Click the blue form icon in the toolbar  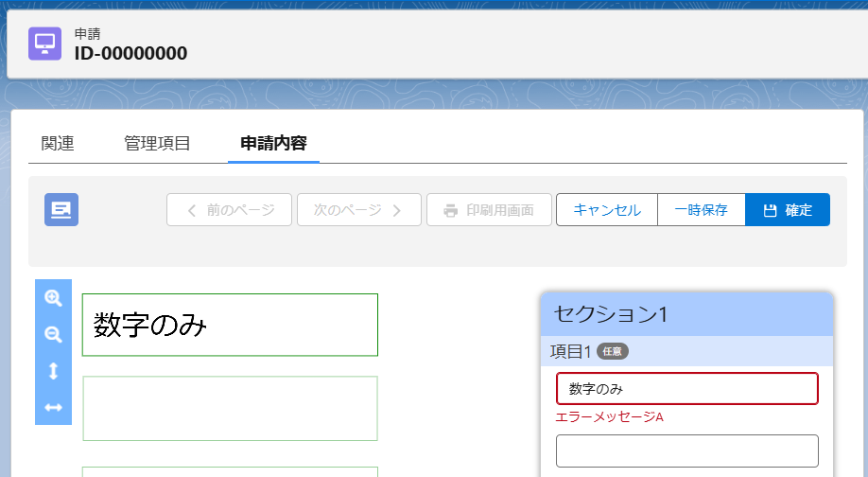click(61, 209)
